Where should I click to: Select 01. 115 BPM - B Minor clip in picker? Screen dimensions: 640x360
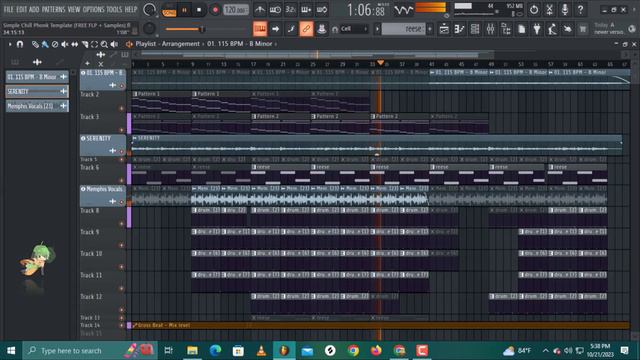coord(37,77)
